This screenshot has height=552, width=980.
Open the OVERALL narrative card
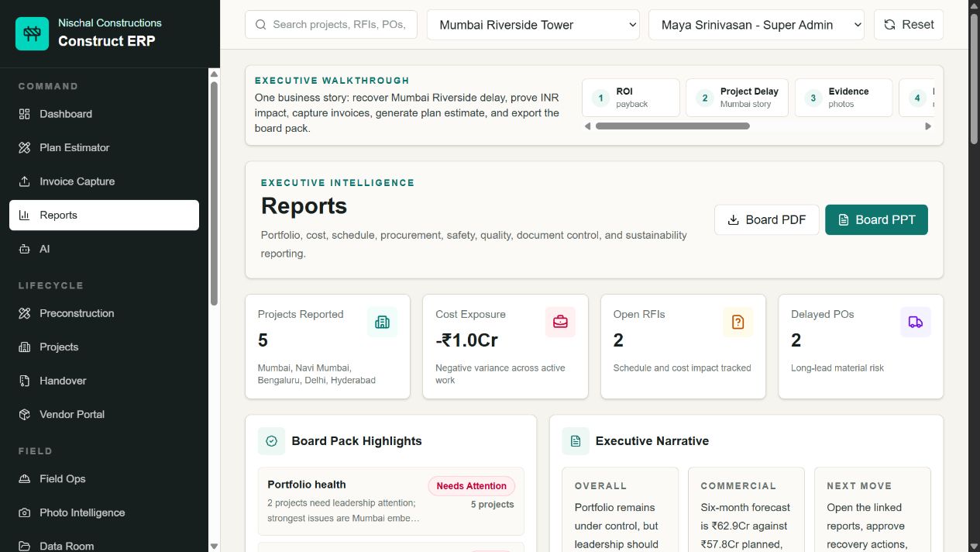pyautogui.click(x=620, y=509)
